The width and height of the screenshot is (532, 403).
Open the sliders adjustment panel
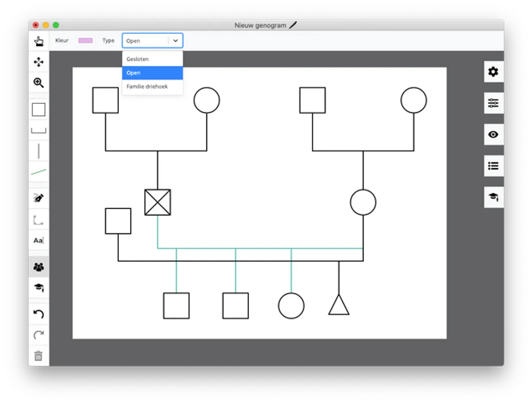pos(493,103)
